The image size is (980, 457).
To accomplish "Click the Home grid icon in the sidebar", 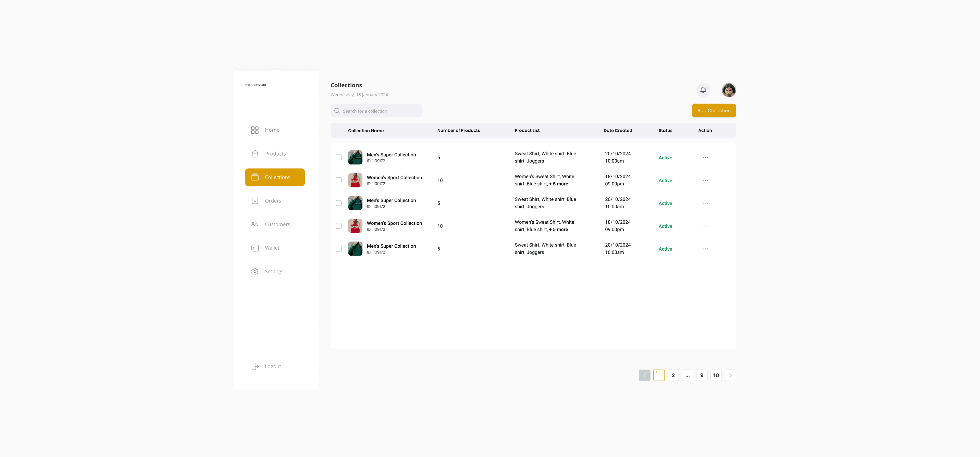I will [x=254, y=130].
